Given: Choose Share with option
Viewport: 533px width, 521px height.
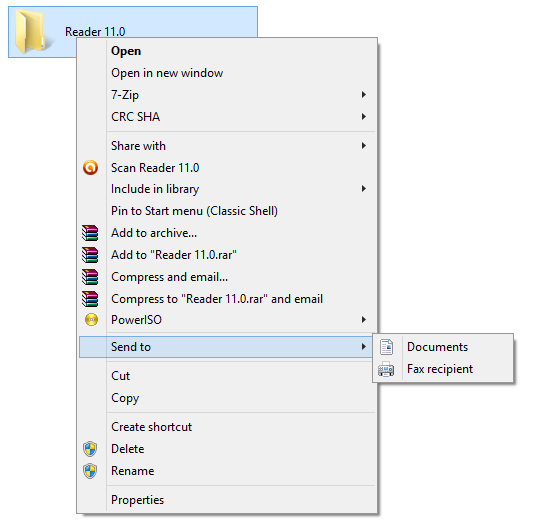Looking at the screenshot, I should click(x=227, y=146).
